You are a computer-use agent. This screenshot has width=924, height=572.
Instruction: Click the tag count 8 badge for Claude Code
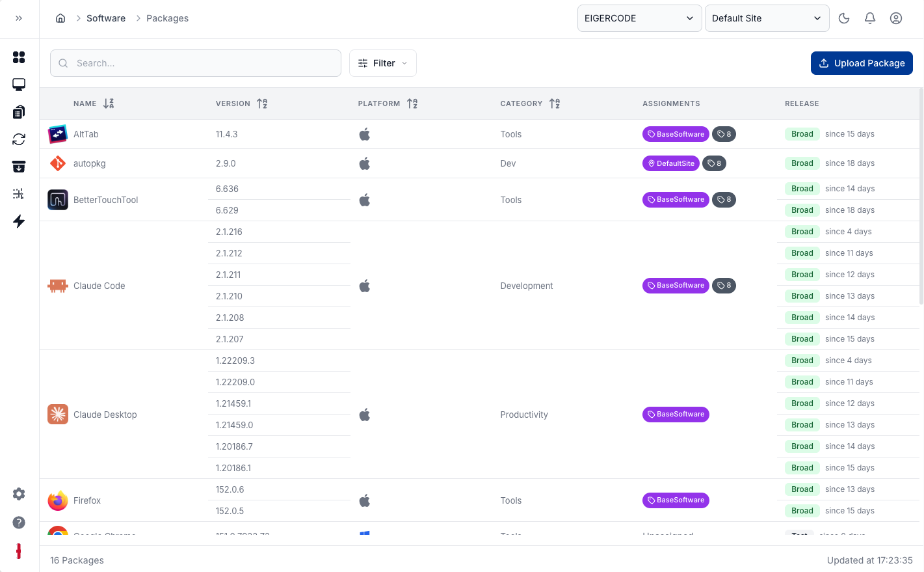pyautogui.click(x=724, y=285)
